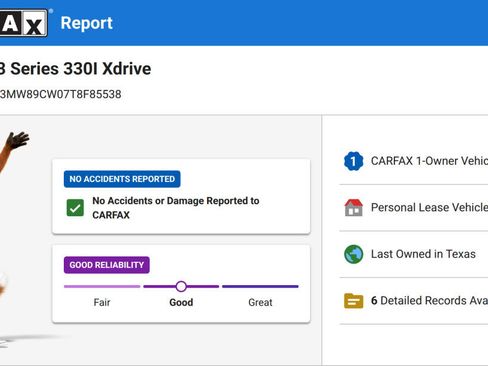Click the yellow folder records icon
This screenshot has height=366, width=488.
pos(353,301)
